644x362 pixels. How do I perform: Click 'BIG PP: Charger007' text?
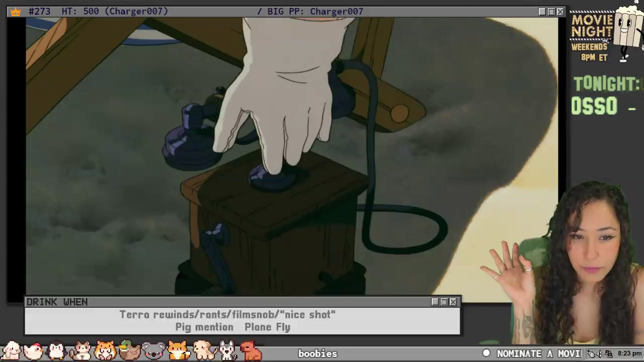[x=315, y=11]
